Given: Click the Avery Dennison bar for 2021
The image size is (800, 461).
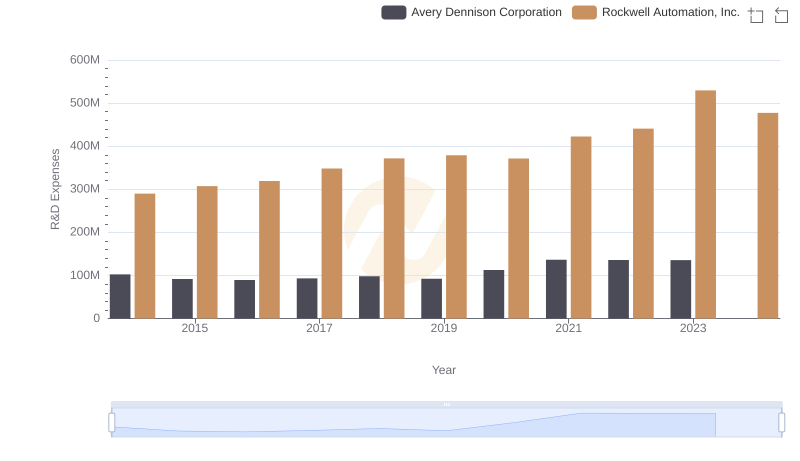Looking at the screenshot, I should point(556,289).
